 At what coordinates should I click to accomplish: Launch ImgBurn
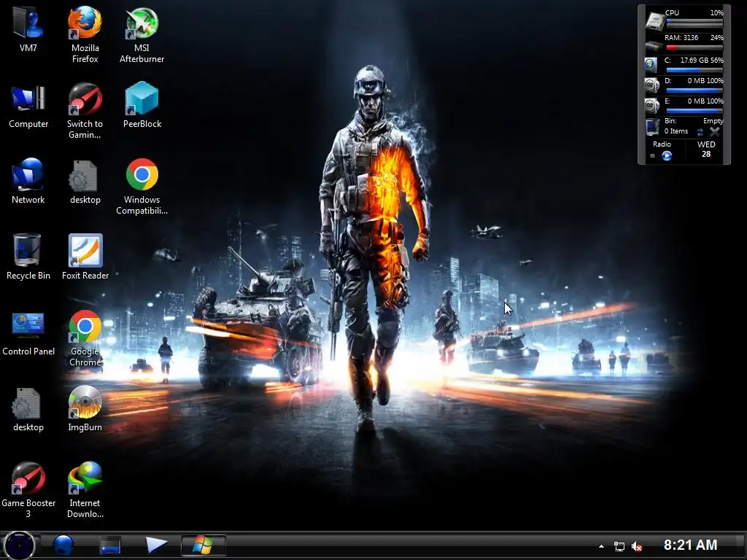tap(85, 409)
